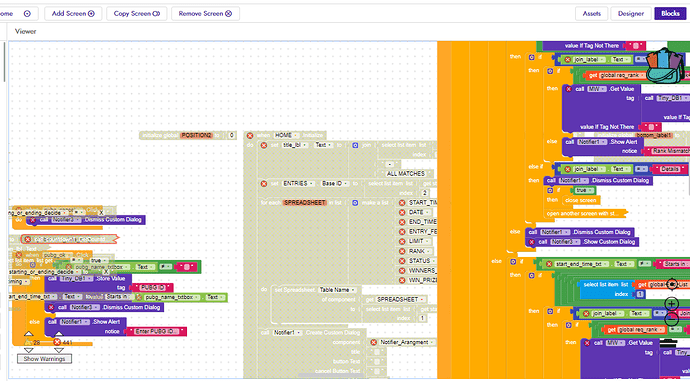Viewport: 690px width, 381px height.
Task: Click the warnings count 28
Action: 37,342
